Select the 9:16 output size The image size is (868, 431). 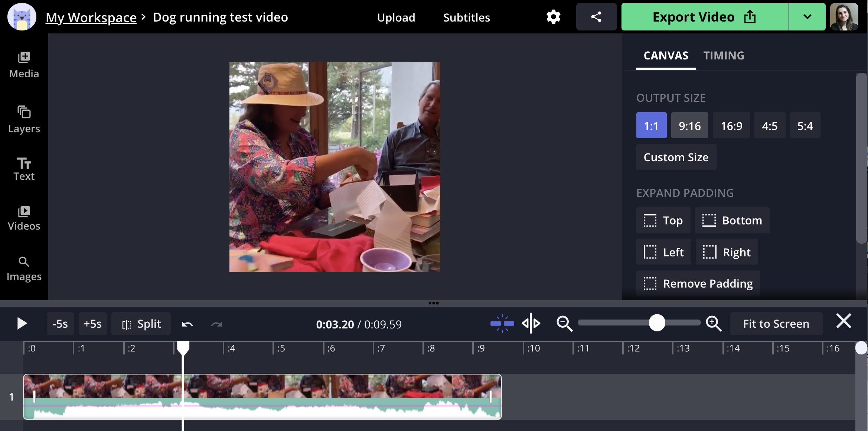(x=689, y=126)
